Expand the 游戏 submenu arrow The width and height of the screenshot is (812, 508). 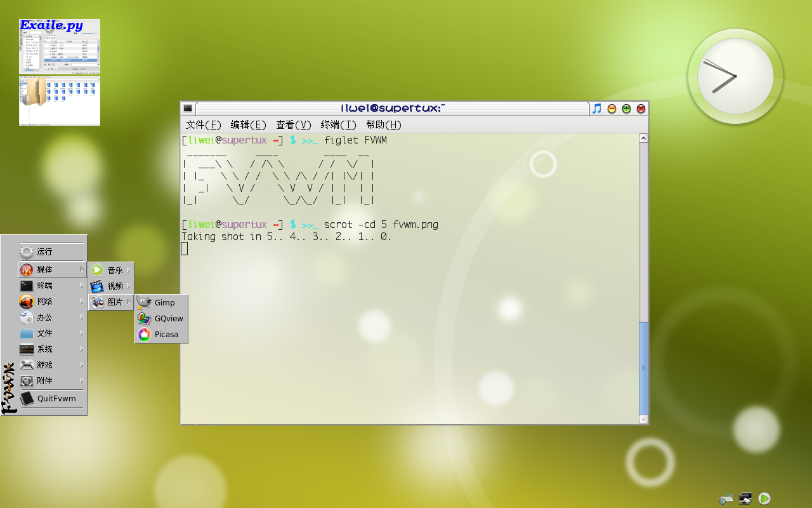tap(82, 365)
